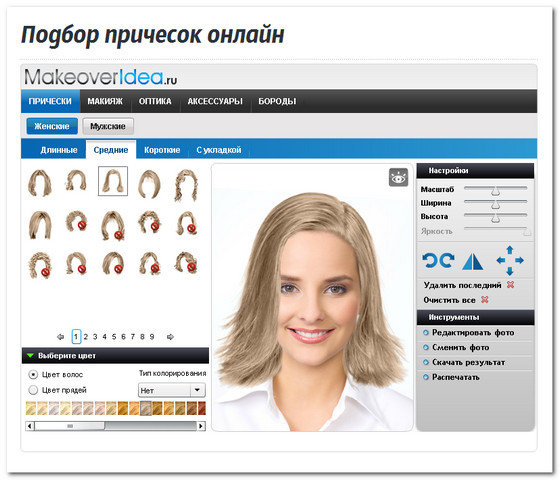Open the Короткие hairstyles tab
This screenshot has height=480, width=560.
[162, 150]
